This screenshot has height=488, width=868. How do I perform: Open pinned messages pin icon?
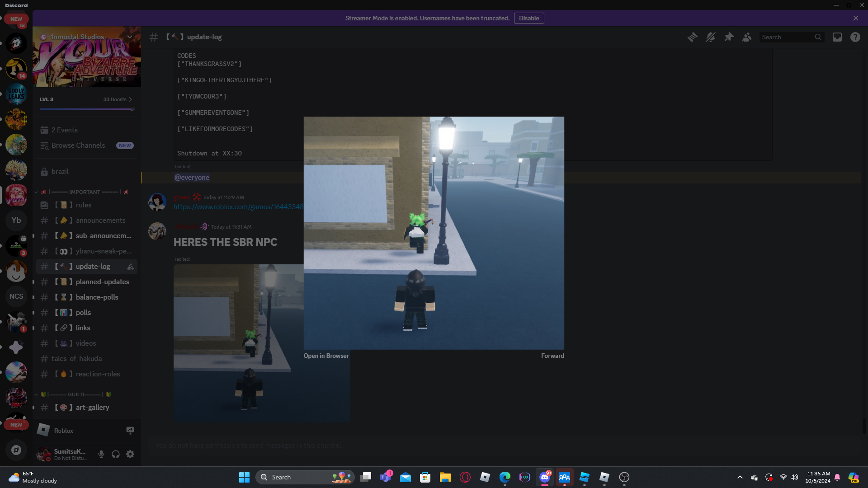point(729,37)
